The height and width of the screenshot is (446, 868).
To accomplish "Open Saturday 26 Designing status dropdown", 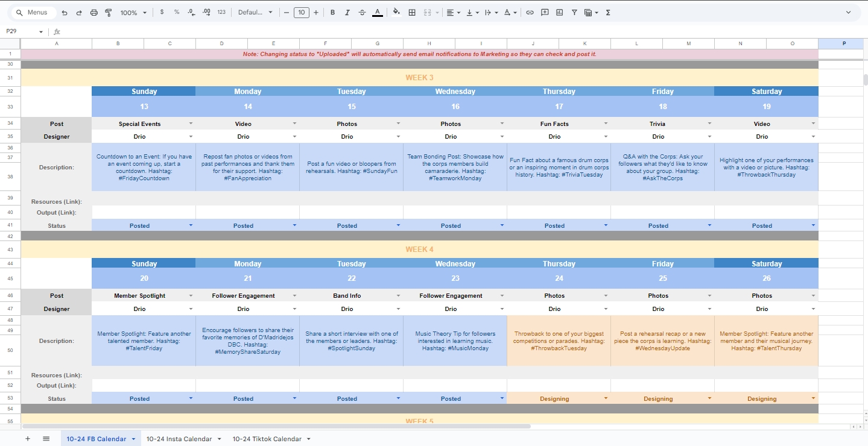I will pos(813,398).
